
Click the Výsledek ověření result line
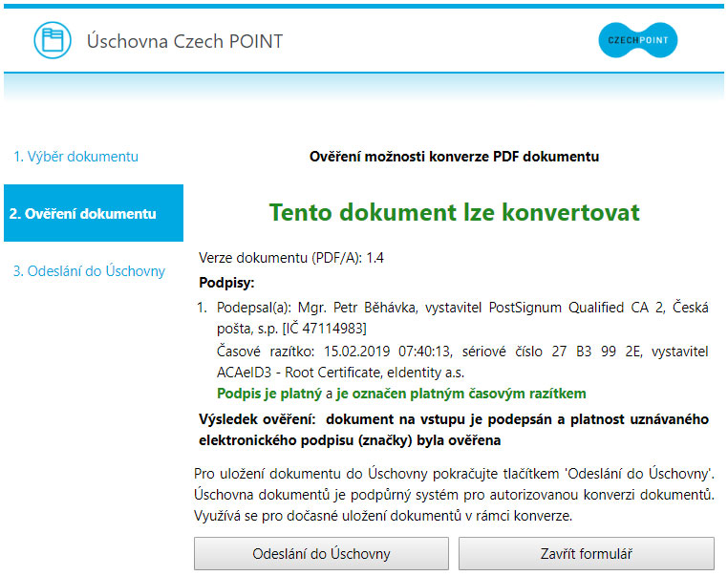tap(454, 430)
